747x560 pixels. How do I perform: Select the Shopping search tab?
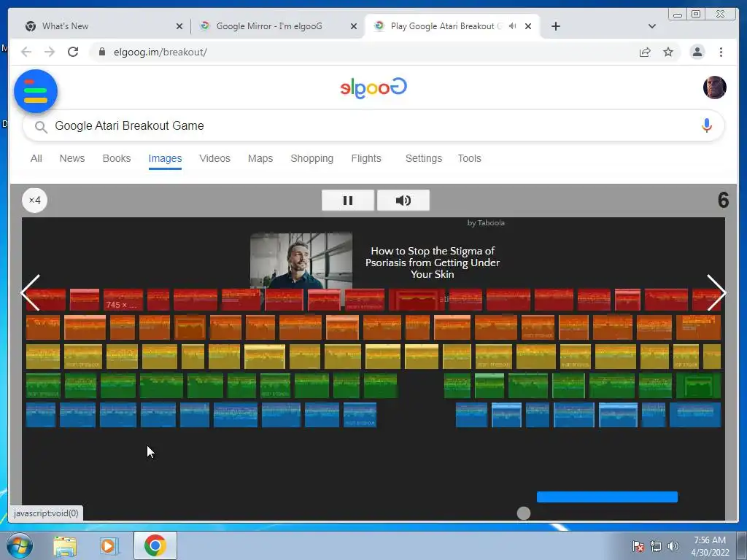312,158
